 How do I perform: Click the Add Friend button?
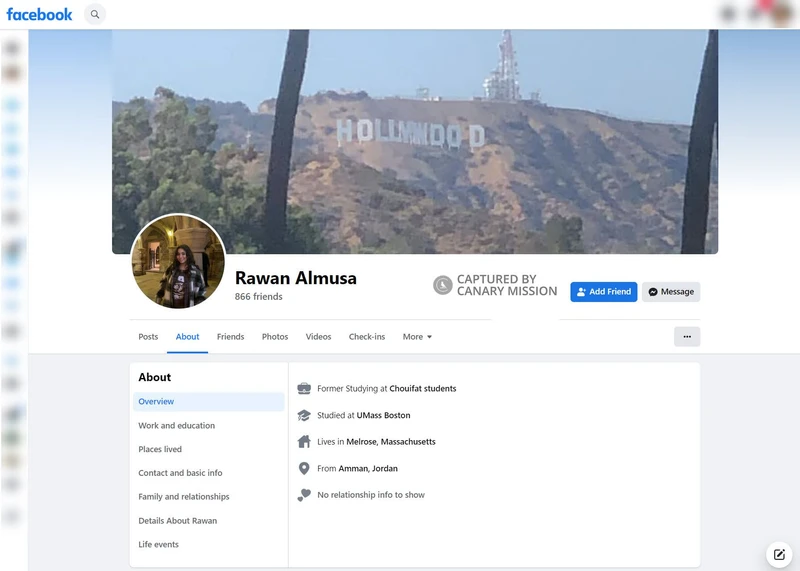tap(604, 292)
